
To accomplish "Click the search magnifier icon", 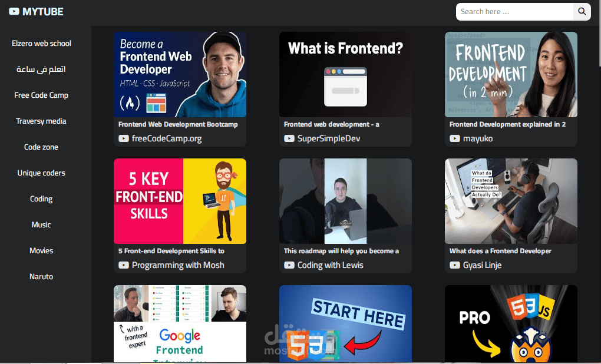I will 582,12.
